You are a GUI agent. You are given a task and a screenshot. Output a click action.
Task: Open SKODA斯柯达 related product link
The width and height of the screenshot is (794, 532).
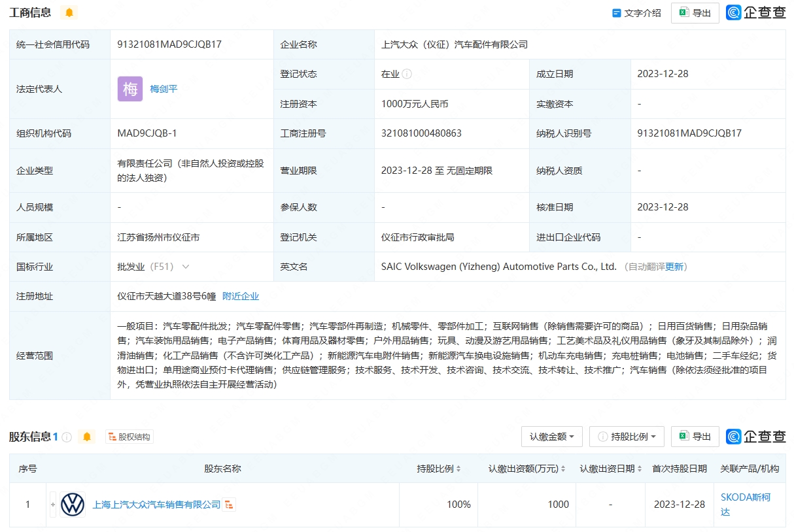[746, 505]
